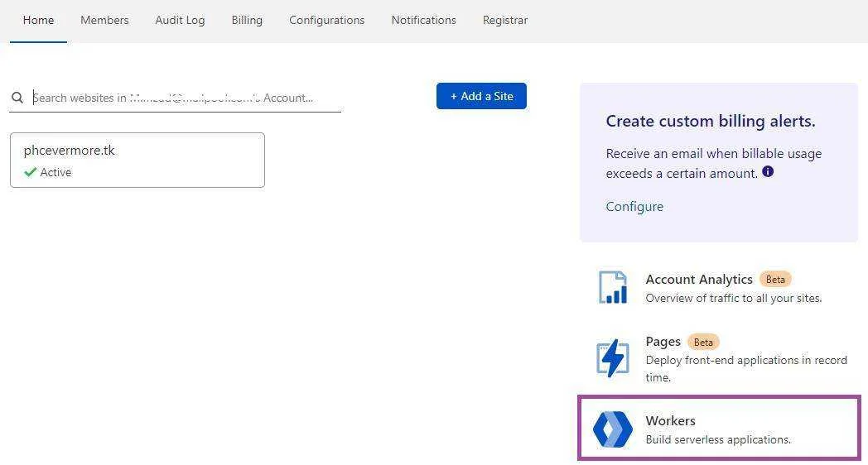Image resolution: width=868 pixels, height=465 pixels.
Task: Switch to the Members tab
Action: [104, 21]
